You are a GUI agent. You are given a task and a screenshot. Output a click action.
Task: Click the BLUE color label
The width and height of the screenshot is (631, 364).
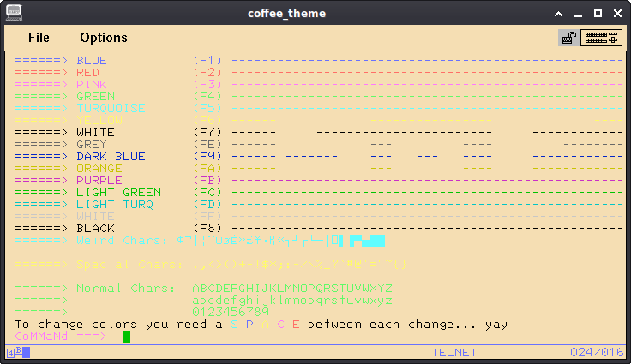(x=92, y=60)
